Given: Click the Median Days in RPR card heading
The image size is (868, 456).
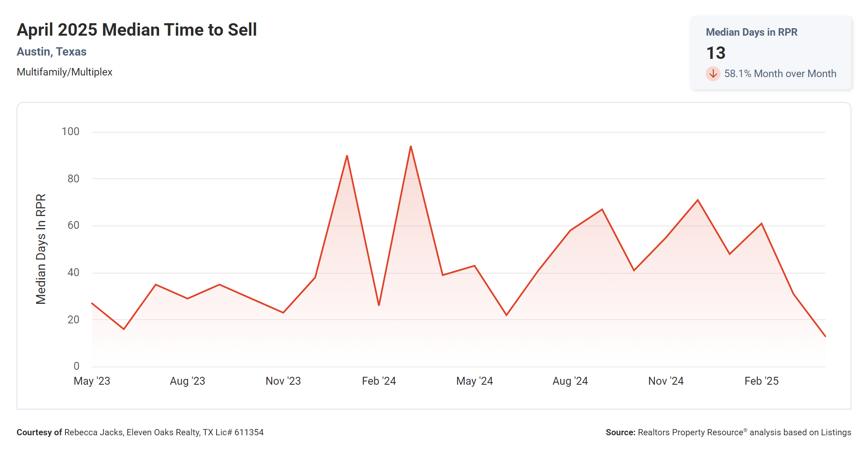Looking at the screenshot, I should coord(751,32).
